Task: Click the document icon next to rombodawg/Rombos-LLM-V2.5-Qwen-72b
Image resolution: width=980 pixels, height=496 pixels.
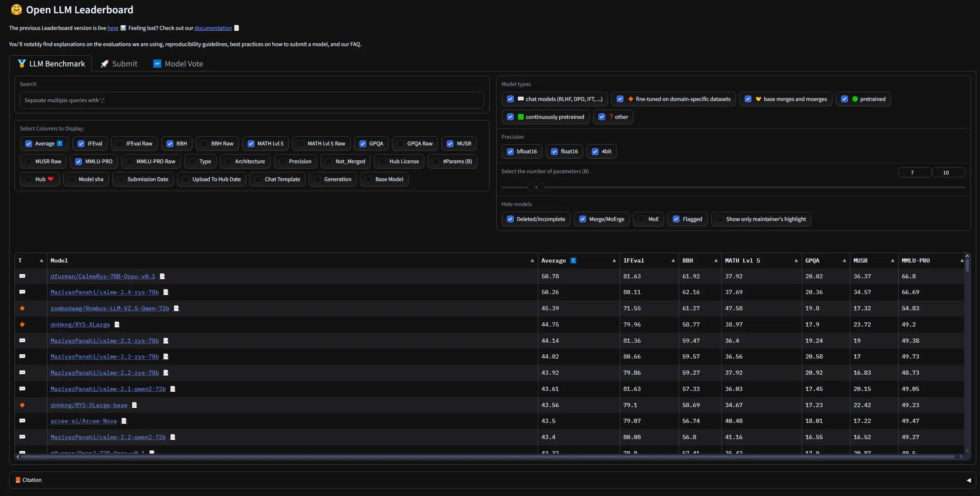Action: [x=176, y=308]
